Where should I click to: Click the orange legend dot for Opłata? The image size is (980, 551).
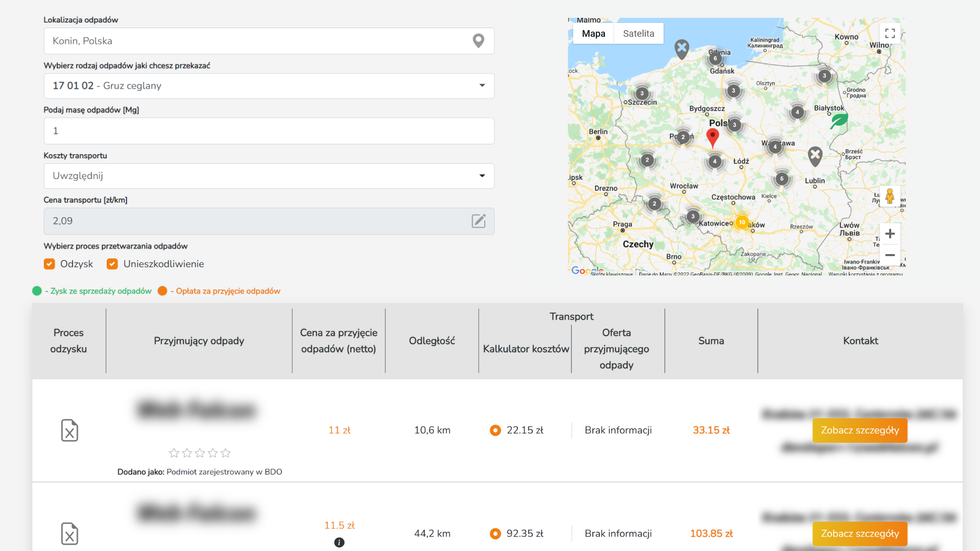162,291
